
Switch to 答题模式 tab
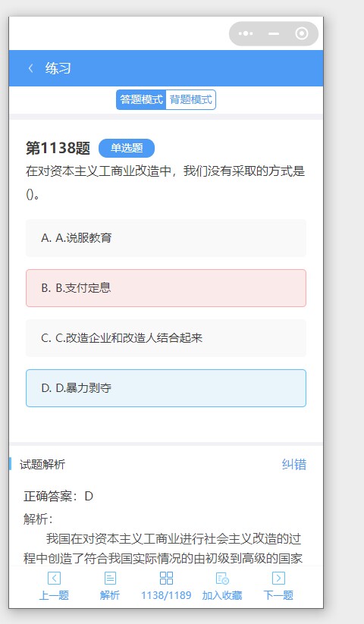click(141, 99)
